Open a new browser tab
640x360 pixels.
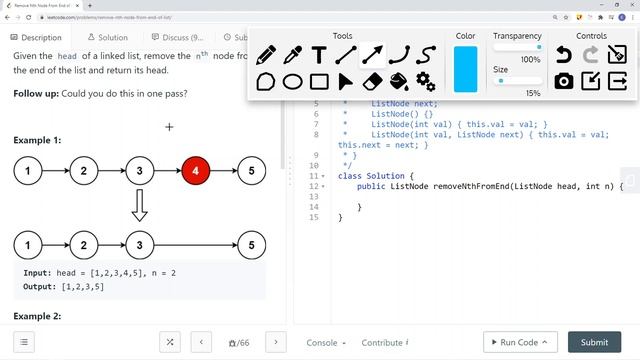(90, 6)
